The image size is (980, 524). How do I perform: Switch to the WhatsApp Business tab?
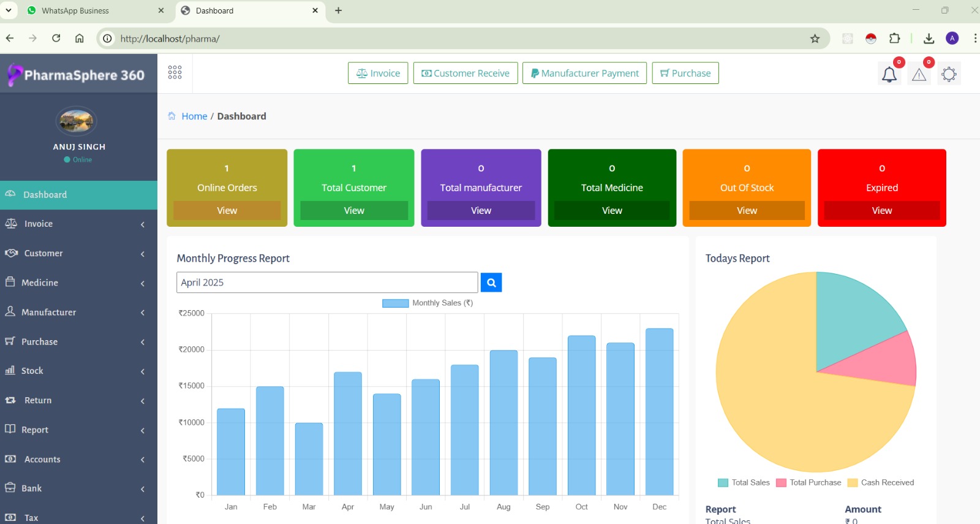click(x=75, y=10)
